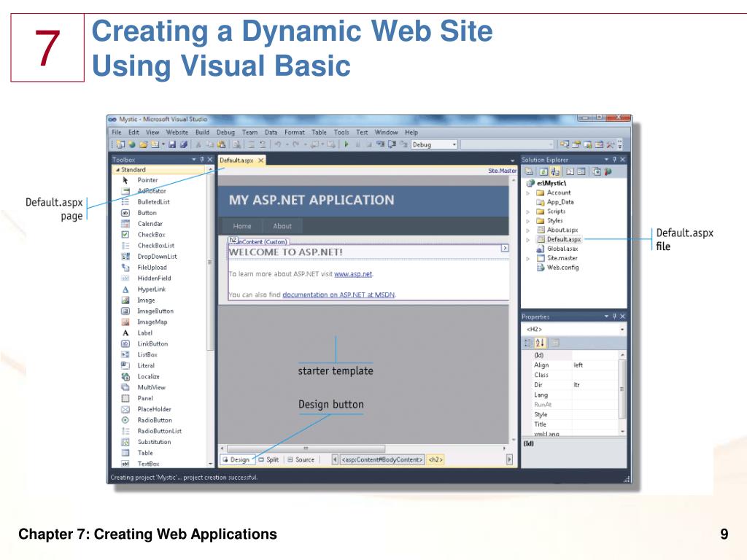This screenshot has height=560, width=747.
Task: Switch to Design view button
Action: pyautogui.click(x=236, y=459)
